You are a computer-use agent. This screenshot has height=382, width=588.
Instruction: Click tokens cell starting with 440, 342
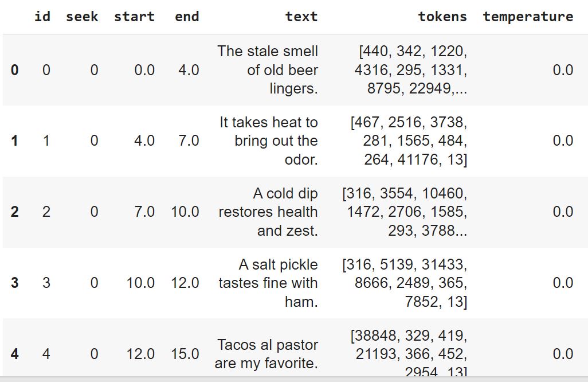(x=410, y=70)
